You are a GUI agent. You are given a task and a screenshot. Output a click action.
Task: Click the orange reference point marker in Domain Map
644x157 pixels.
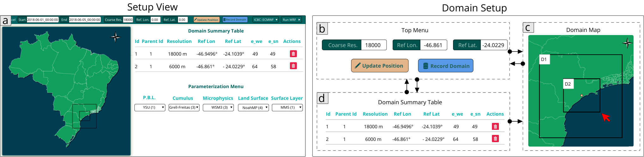(582, 95)
